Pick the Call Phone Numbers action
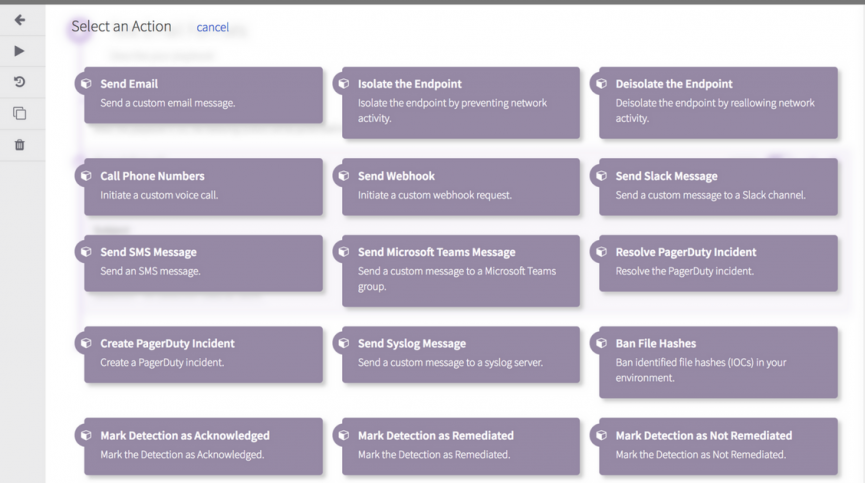865x483 pixels. click(x=203, y=186)
